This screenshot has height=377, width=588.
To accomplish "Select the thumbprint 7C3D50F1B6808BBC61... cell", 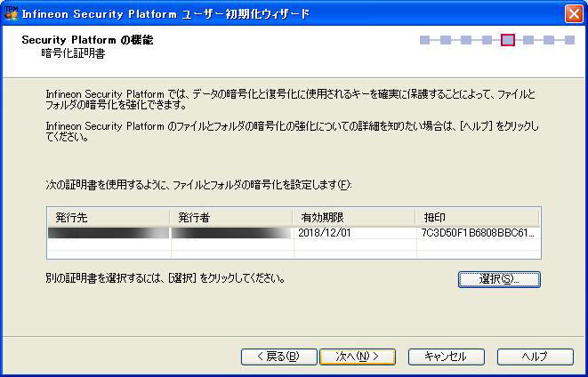I will pyautogui.click(x=479, y=233).
